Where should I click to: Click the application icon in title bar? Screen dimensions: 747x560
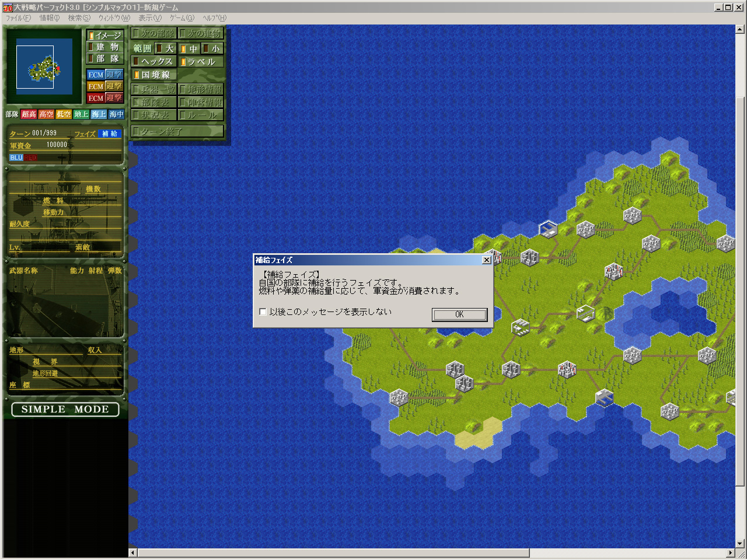(7, 7)
